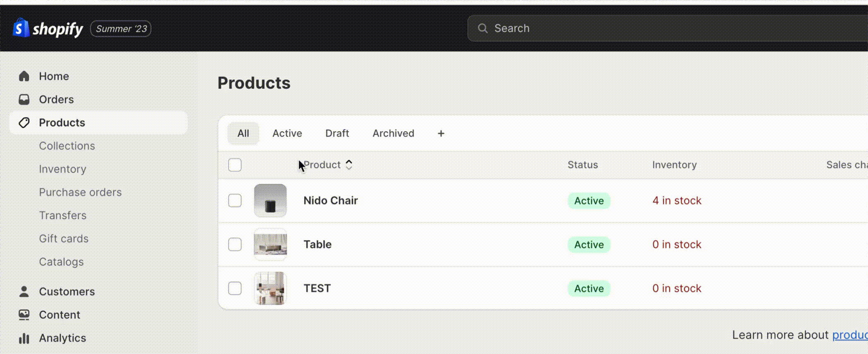The width and height of the screenshot is (868, 354).
Task: Check the Nido Chair row checkbox
Action: pyautogui.click(x=235, y=201)
